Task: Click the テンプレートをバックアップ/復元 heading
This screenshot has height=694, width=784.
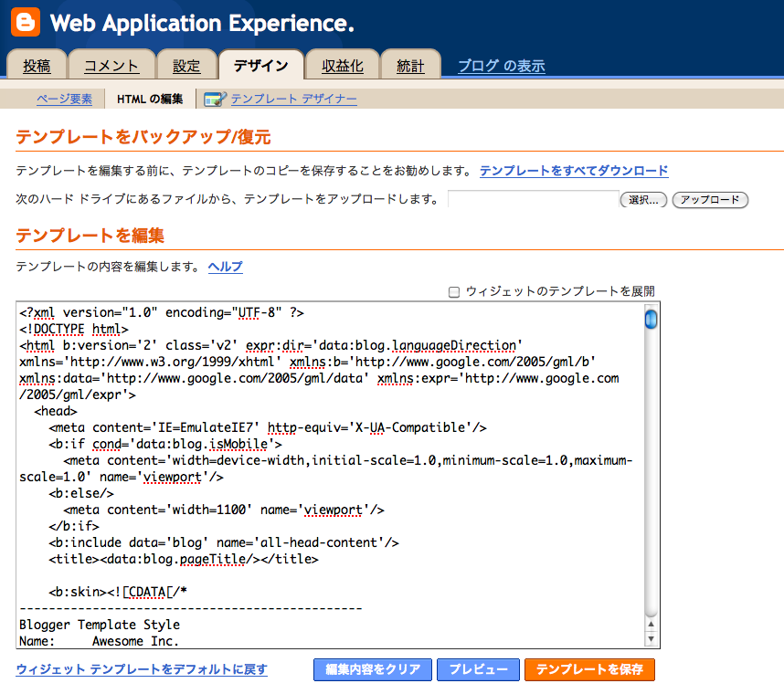Action: tap(143, 136)
